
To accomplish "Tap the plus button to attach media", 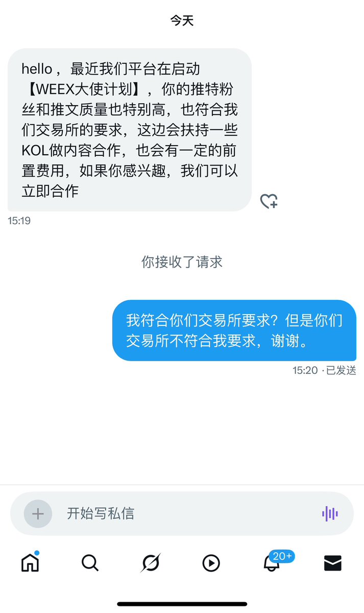I will click(x=38, y=513).
